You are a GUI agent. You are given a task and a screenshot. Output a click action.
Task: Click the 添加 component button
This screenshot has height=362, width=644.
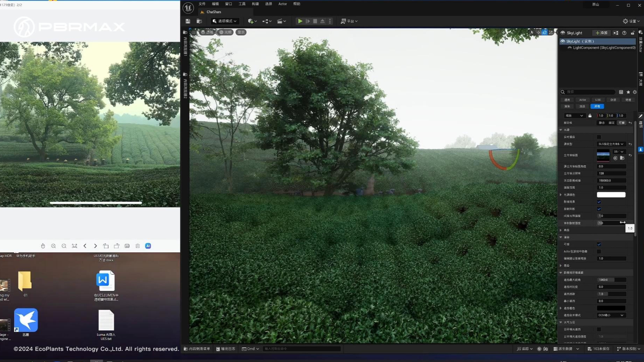pos(602,33)
